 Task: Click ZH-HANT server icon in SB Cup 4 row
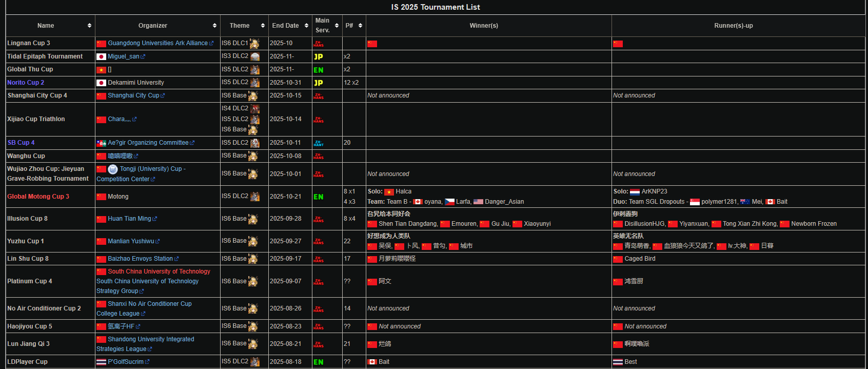point(319,143)
